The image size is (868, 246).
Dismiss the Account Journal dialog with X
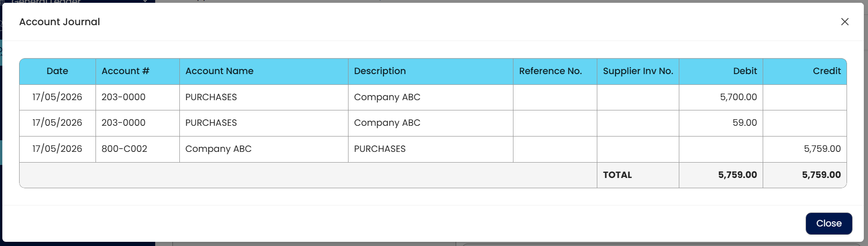[845, 22]
